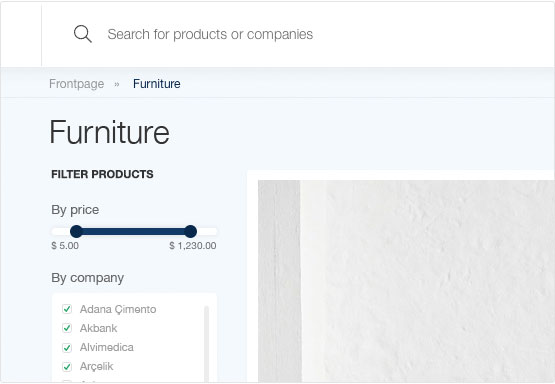Uncheck the Adana Çimento checkbox
Screen dimensions: 555x384
point(67,309)
